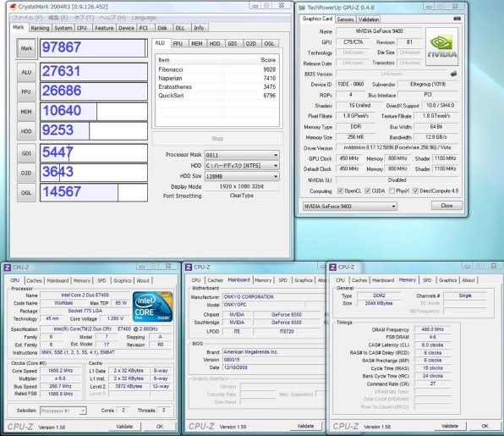Click the Display Mode value 1920 x 1080 32bit
This screenshot has height=436, width=504.
pos(242,186)
